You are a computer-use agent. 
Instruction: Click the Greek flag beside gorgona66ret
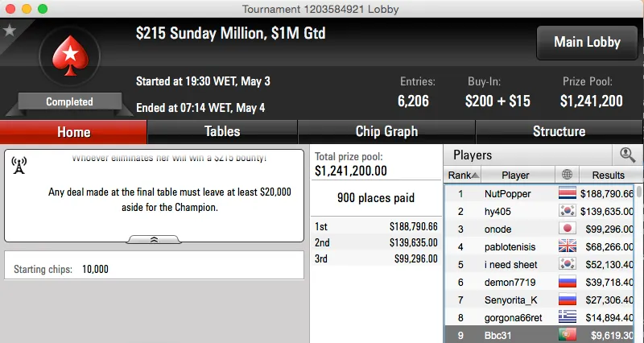pyautogui.click(x=568, y=317)
